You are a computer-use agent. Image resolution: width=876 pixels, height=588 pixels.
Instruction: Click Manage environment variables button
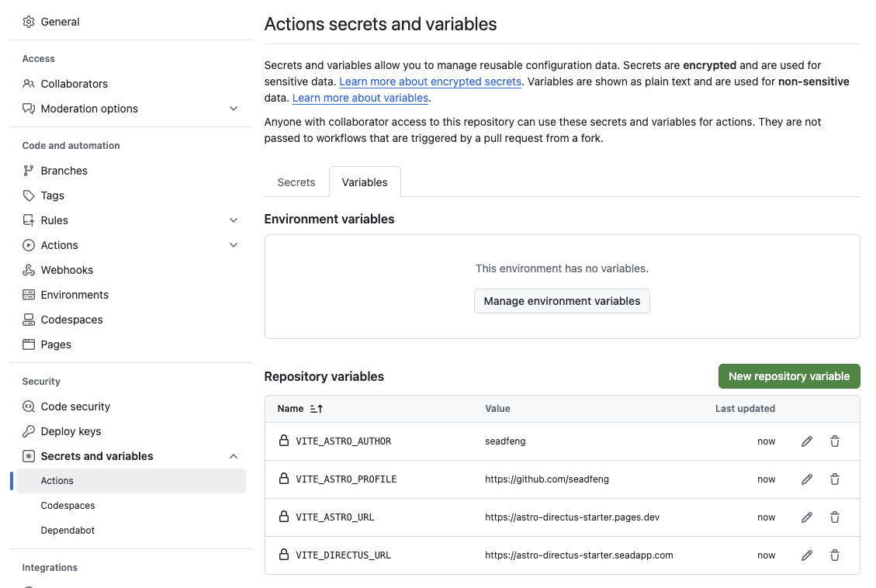[x=562, y=301]
